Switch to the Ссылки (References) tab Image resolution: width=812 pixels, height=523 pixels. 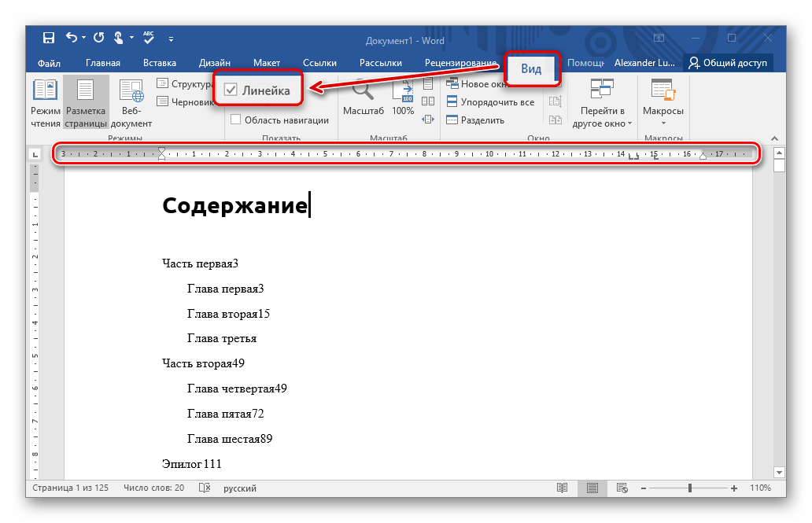(x=319, y=63)
